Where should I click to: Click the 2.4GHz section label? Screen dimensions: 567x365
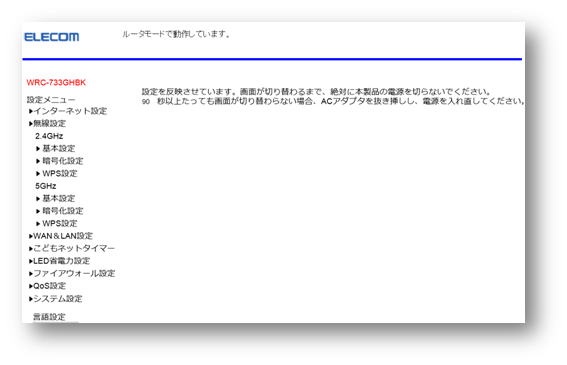click(49, 136)
